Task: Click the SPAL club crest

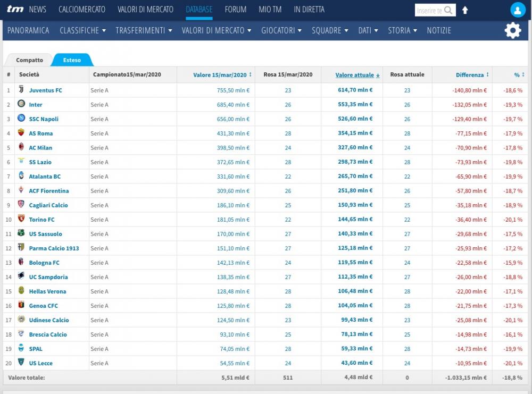Action: point(21,348)
